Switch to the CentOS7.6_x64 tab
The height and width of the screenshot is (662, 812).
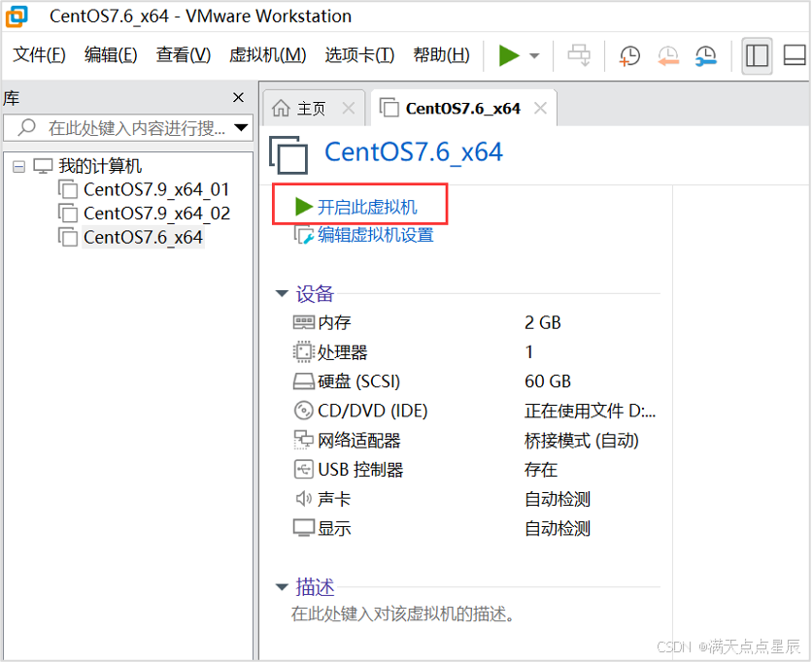pos(463,108)
